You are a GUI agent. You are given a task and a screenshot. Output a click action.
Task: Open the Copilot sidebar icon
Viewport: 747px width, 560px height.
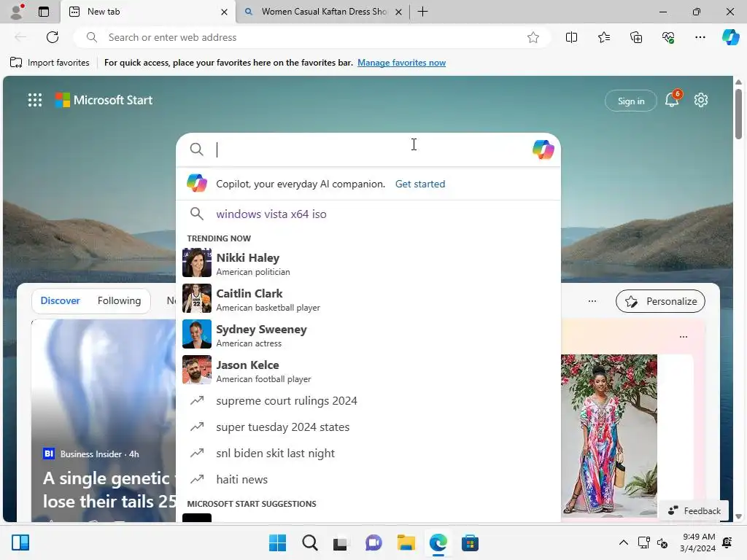pyautogui.click(x=730, y=37)
